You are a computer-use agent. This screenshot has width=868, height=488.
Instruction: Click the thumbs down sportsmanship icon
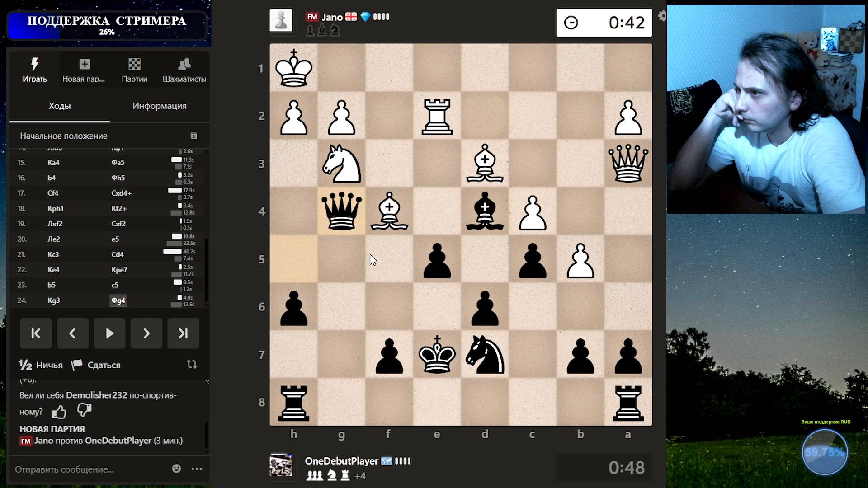tap(84, 410)
